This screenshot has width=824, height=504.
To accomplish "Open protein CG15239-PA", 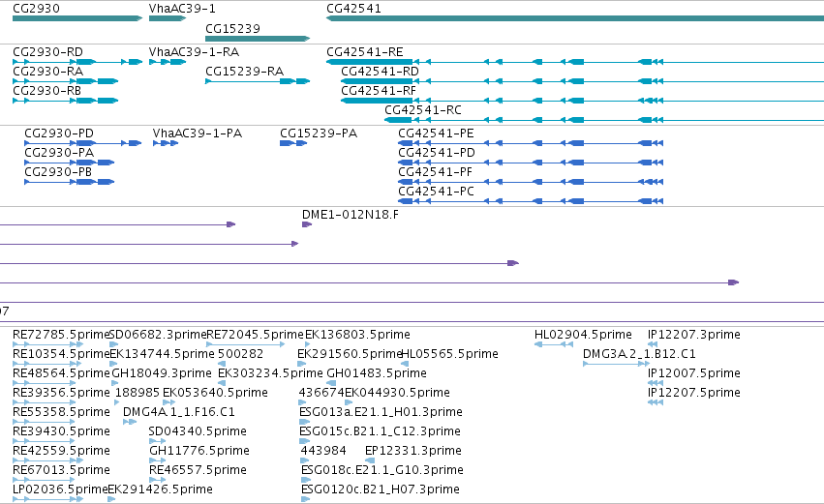I will pos(293,143).
